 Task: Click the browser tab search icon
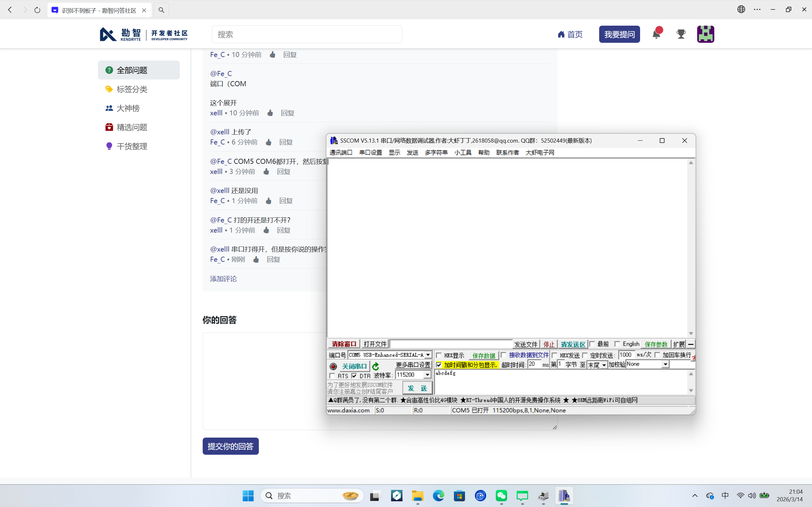[161, 10]
